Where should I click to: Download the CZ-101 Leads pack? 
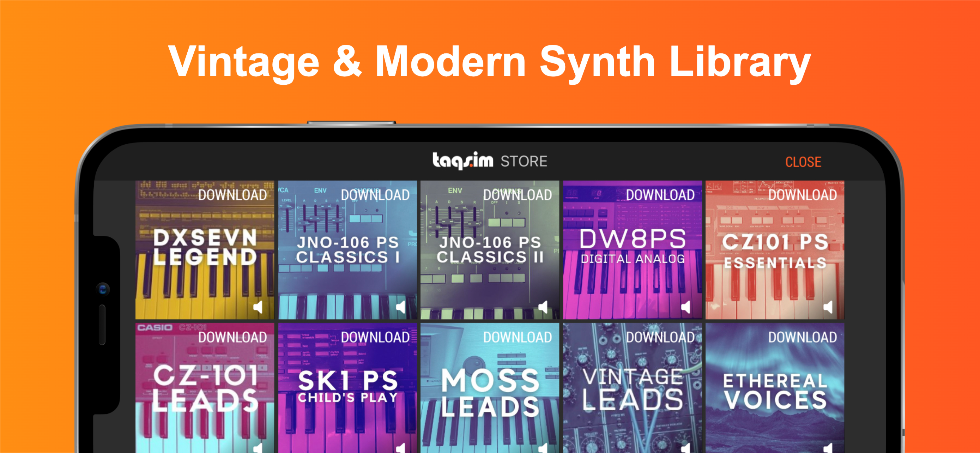[x=232, y=337]
